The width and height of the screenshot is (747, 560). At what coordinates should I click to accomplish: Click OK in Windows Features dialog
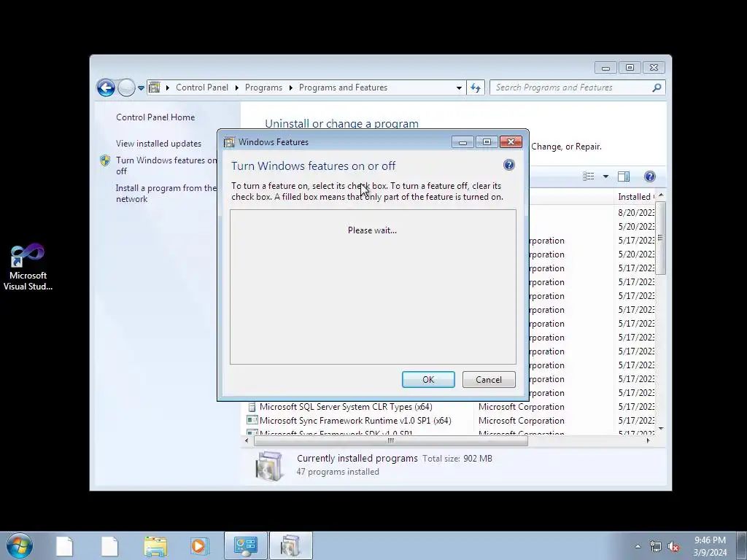428,379
